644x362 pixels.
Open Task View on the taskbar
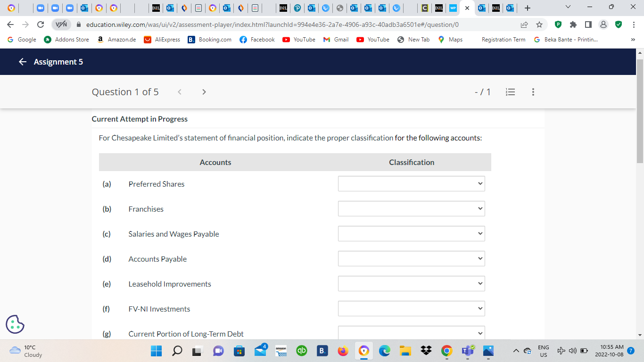[198, 351]
